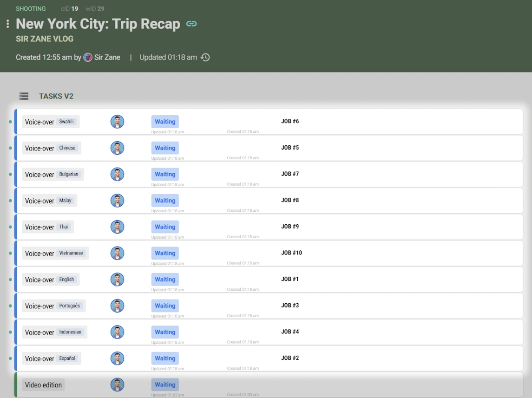This screenshot has height=398, width=532.
Task: Open the JOB #4 link
Action: (x=290, y=332)
